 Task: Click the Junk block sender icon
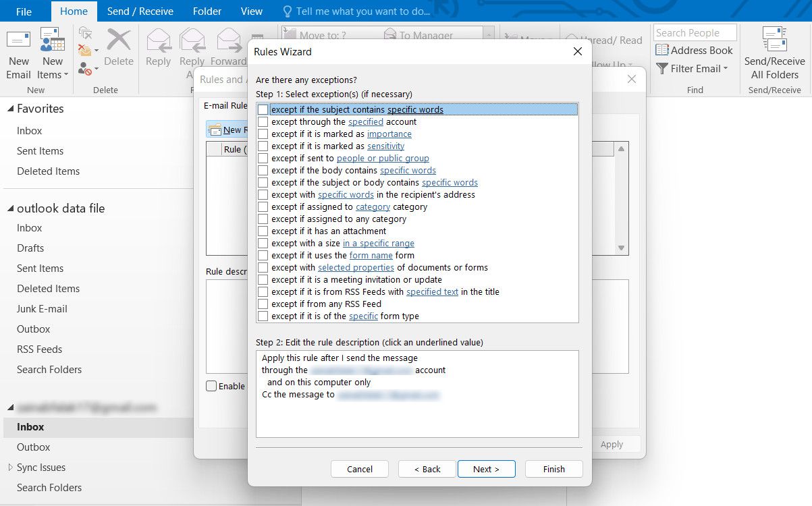(x=86, y=68)
